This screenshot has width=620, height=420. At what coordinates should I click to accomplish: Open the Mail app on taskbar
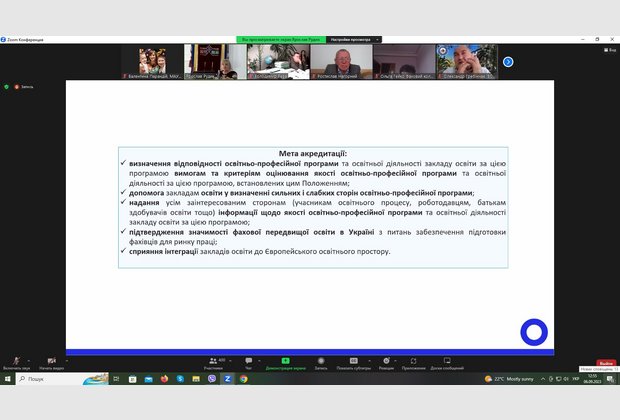(x=148, y=379)
